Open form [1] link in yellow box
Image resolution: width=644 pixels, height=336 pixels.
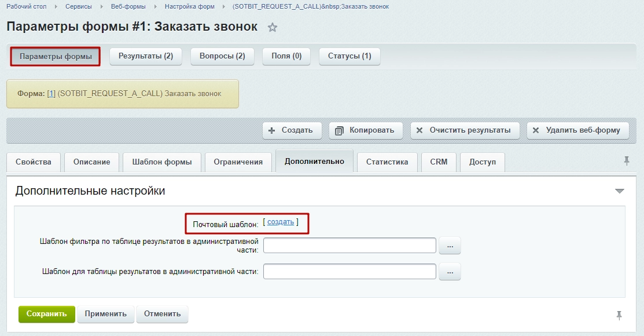pyautogui.click(x=51, y=94)
